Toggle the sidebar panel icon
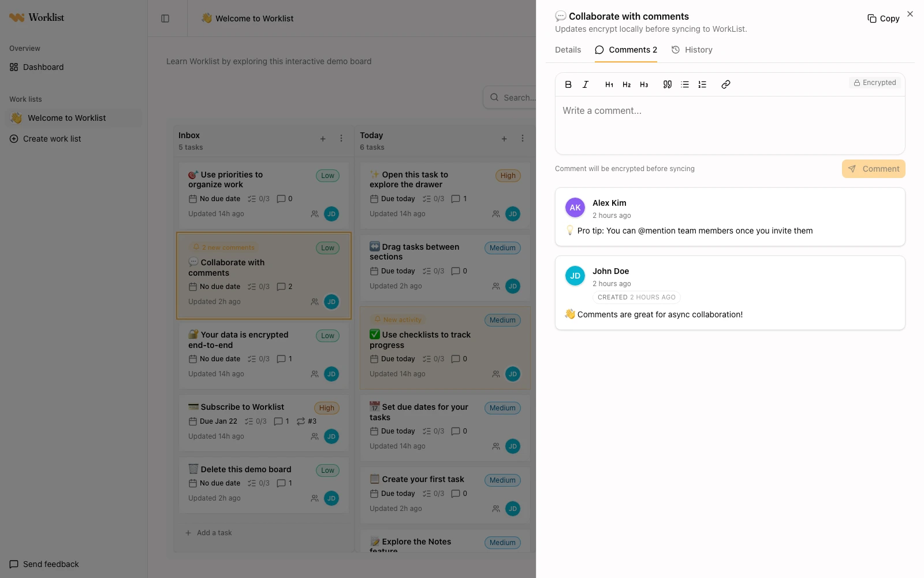Viewport: 924px width, 578px height. tap(165, 18)
